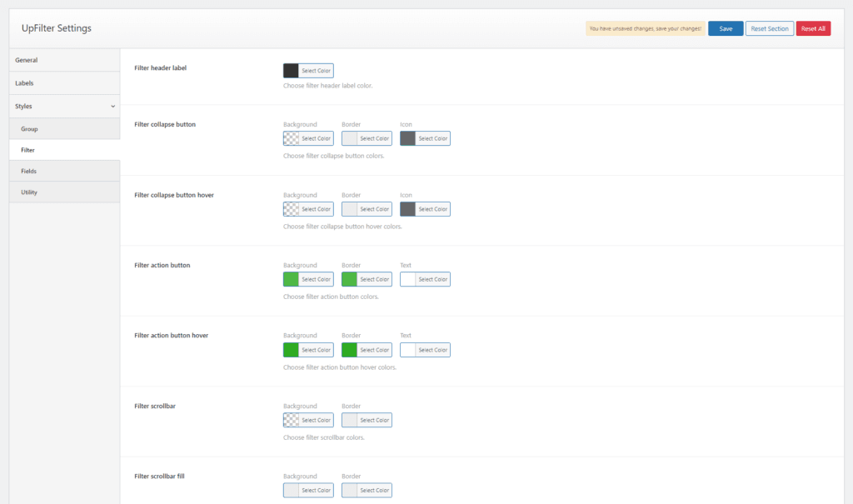Viewport: 853px width, 504px height.
Task: Change Filter action button background color
Action: tap(308, 279)
